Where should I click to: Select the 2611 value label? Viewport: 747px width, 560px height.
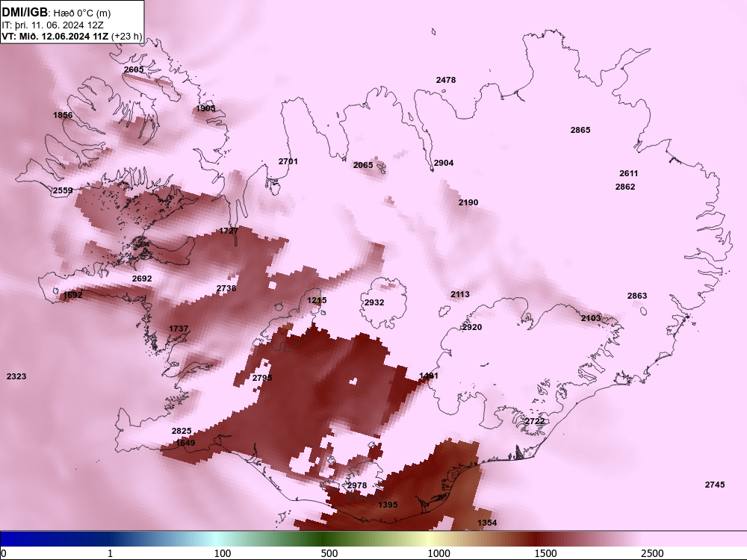629,173
